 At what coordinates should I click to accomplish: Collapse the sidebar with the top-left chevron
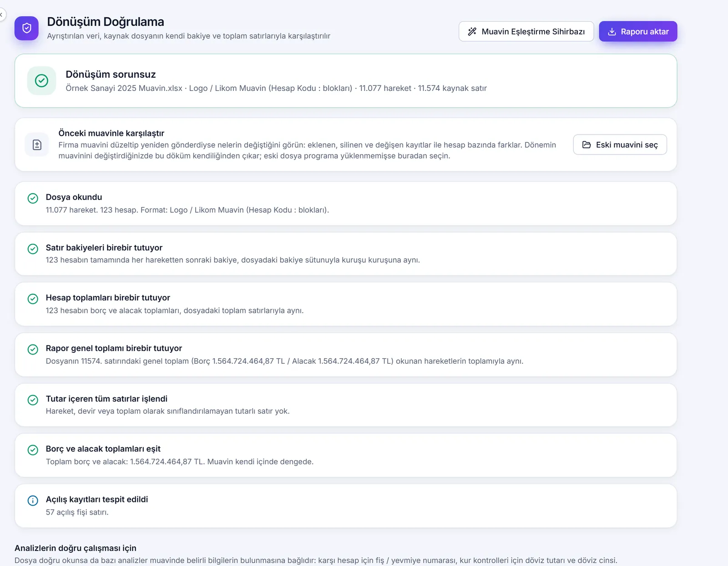point(1,15)
